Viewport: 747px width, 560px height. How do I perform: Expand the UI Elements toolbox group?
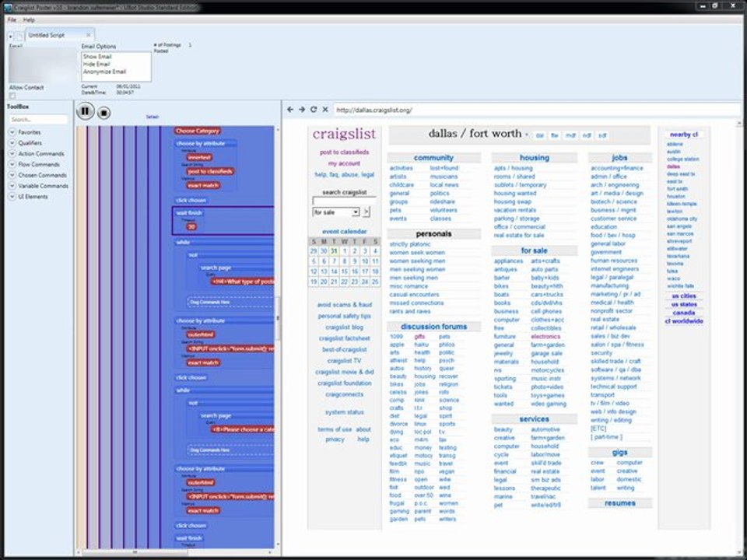(x=12, y=196)
